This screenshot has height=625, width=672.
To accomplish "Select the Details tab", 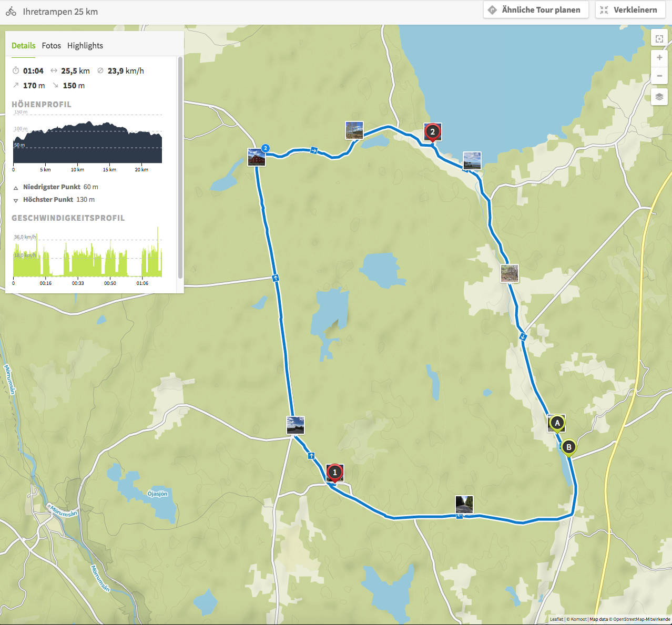I will pyautogui.click(x=24, y=46).
